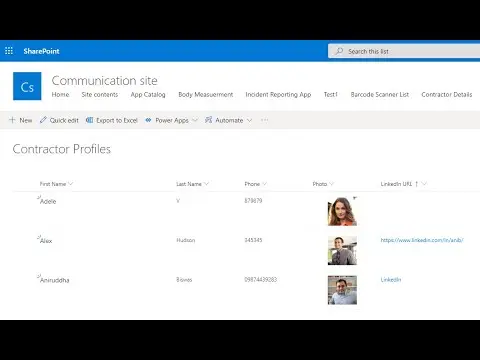The image size is (480, 360).
Task: Open Aniruddha's LinkedIn link
Action: (391, 279)
